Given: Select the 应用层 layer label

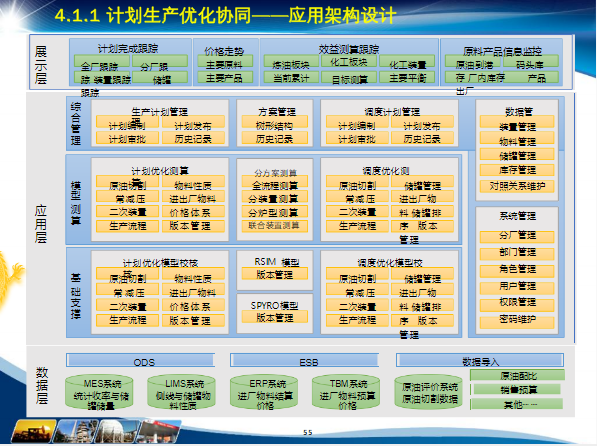Looking at the screenshot, I should coord(41,224).
